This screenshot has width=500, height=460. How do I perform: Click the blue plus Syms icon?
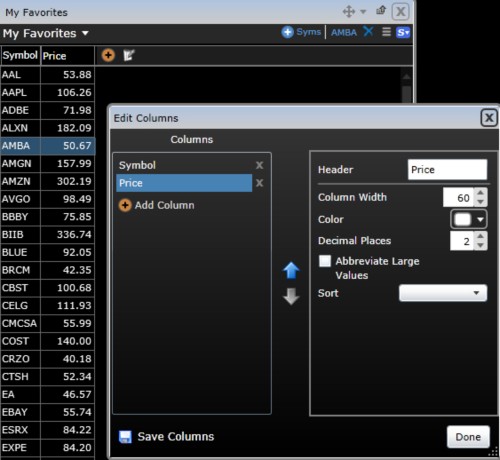[287, 32]
